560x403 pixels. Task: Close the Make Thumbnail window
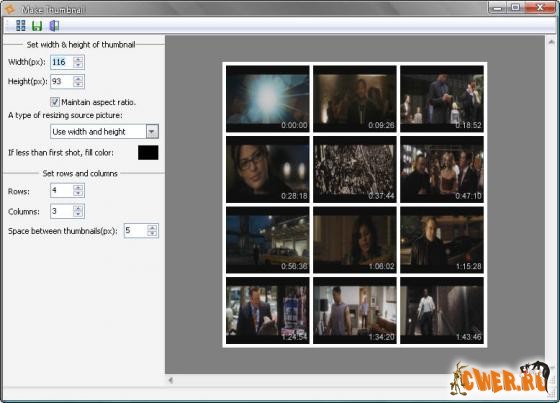pyautogui.click(x=540, y=8)
